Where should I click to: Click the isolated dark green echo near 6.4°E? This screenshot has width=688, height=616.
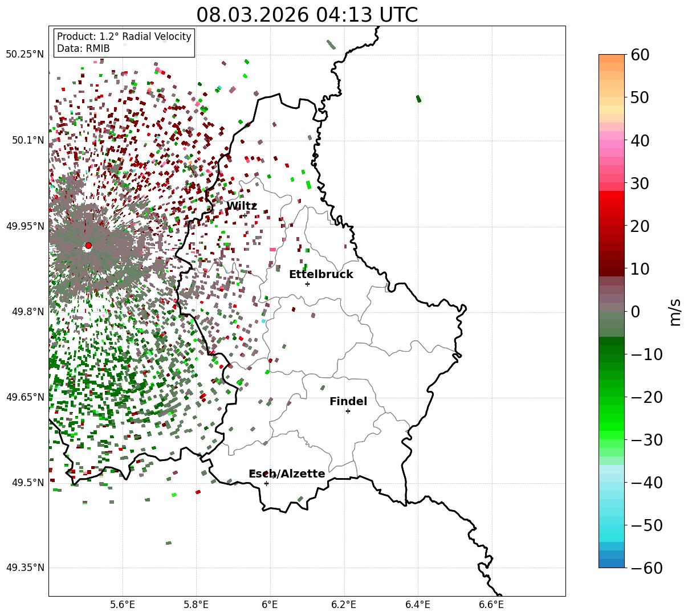(418, 99)
